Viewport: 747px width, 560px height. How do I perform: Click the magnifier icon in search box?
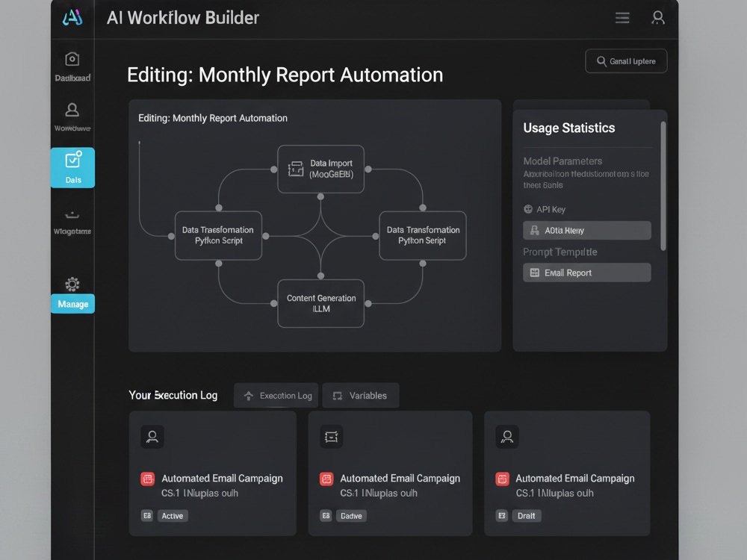pyautogui.click(x=601, y=61)
